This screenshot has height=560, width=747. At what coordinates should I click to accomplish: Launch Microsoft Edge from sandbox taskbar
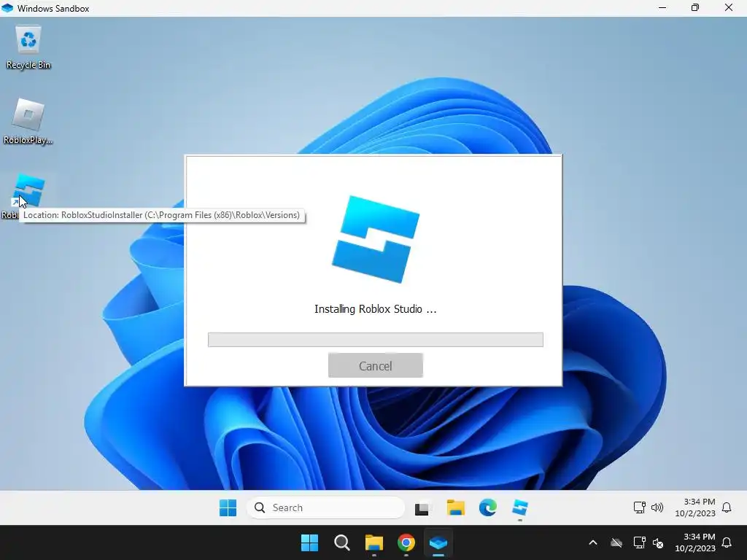(487, 507)
